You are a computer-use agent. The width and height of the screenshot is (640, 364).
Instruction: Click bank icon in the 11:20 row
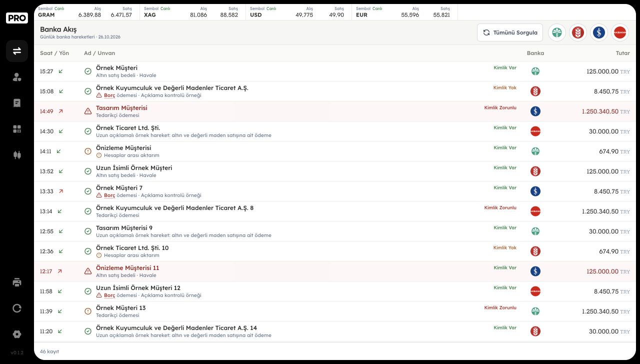pos(535,331)
